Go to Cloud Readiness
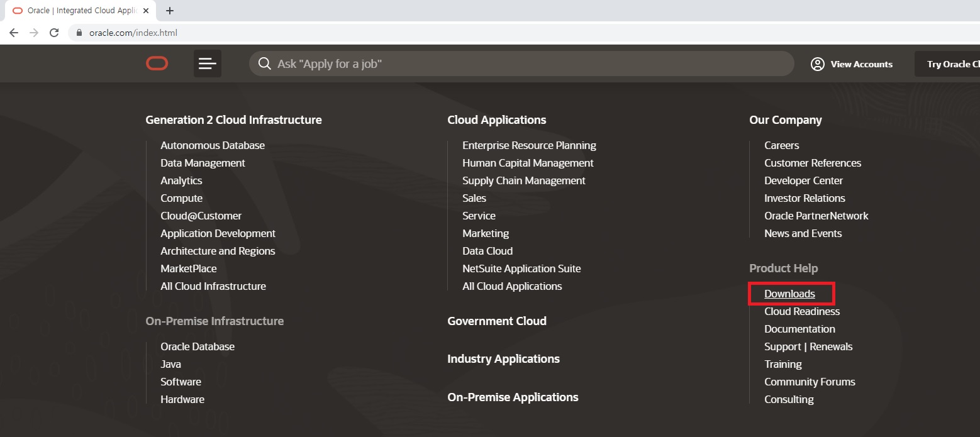980x437 pixels. click(x=802, y=311)
